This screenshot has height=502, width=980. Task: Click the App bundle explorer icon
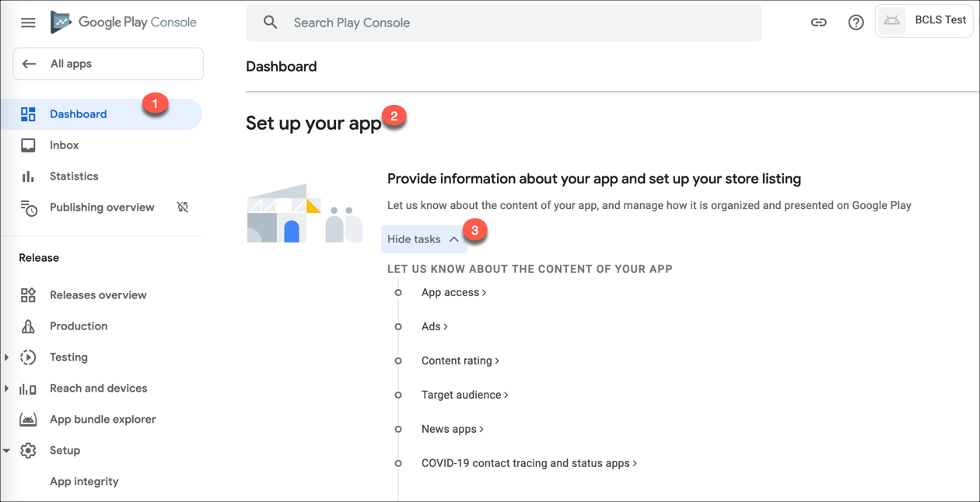(28, 420)
